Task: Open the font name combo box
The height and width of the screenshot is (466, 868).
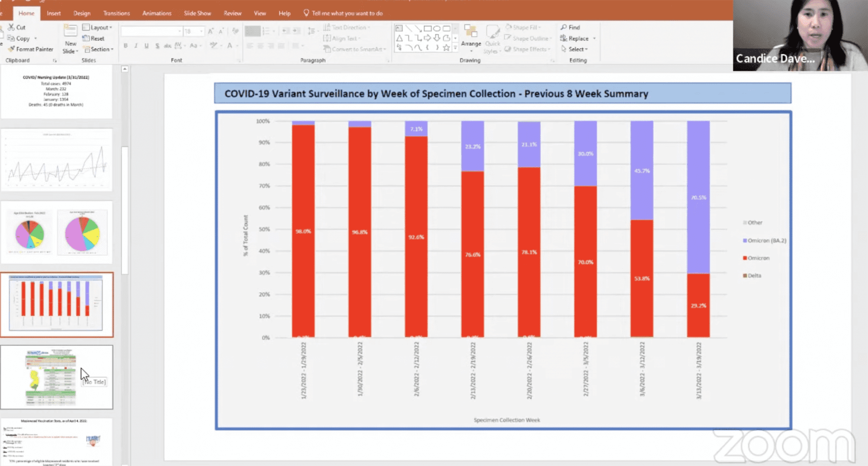Action: pos(151,31)
